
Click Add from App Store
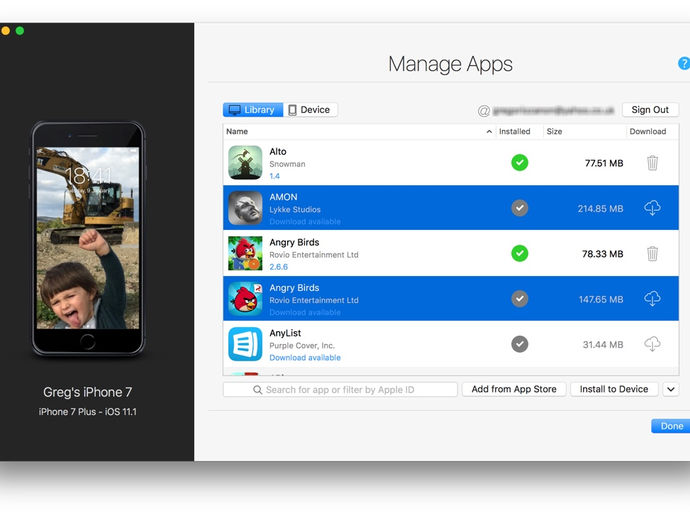[514, 389]
